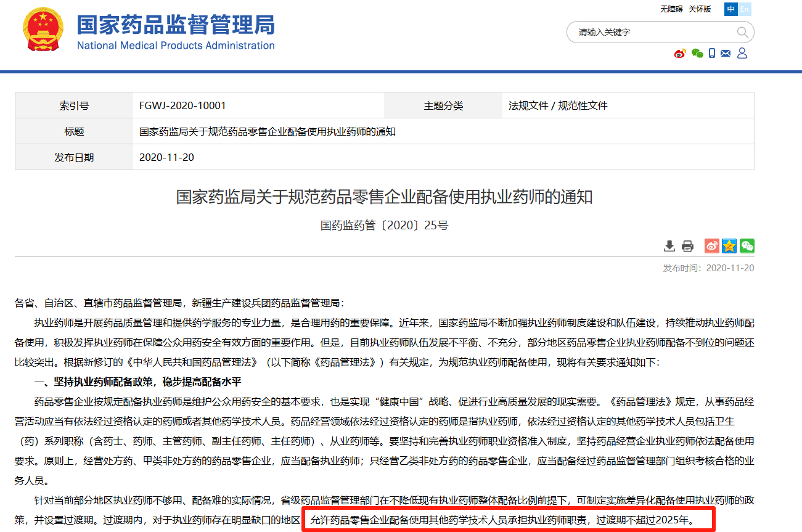Click the mobile phone icon in header
The height and width of the screenshot is (532, 802).
point(712,54)
